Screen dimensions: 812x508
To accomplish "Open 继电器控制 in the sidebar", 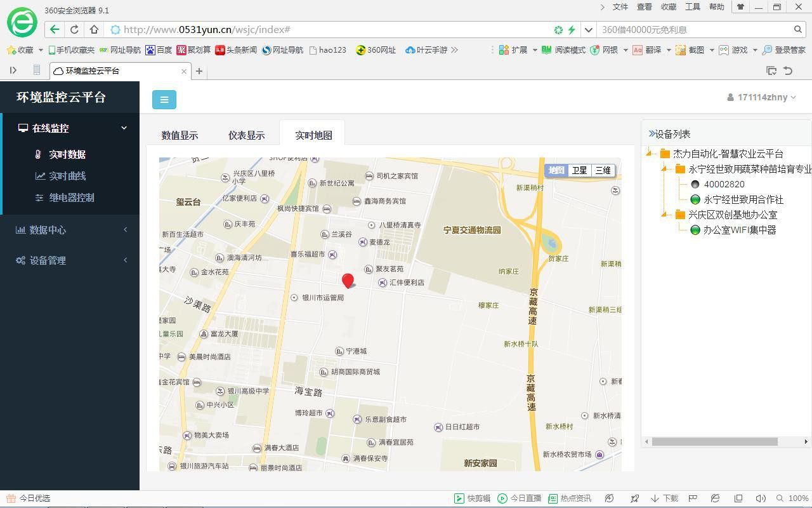I will [72, 197].
